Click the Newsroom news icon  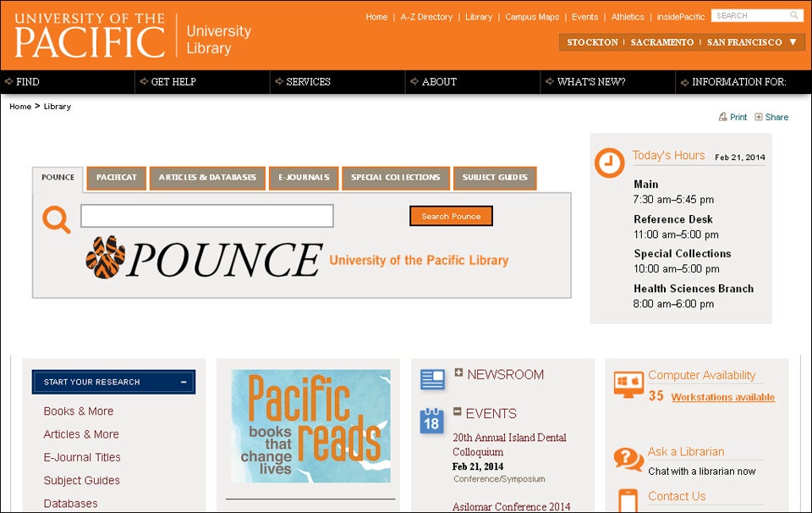point(431,380)
